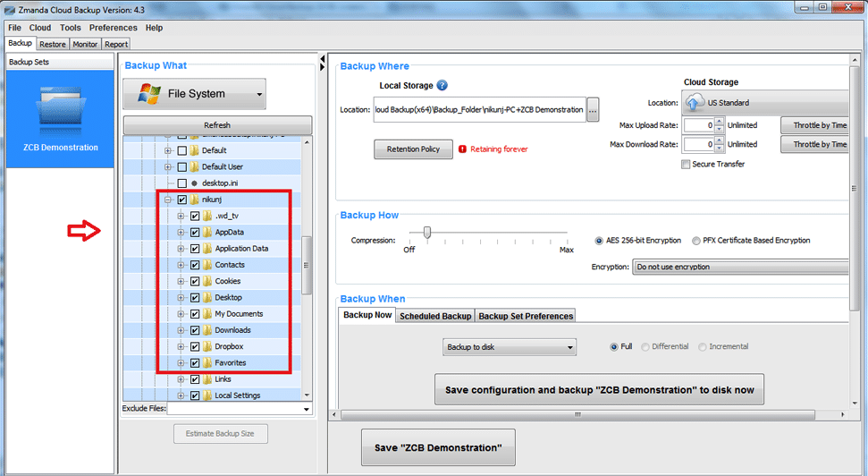
Task: Collapse the nikunj folder tree node
Action: pyautogui.click(x=168, y=200)
